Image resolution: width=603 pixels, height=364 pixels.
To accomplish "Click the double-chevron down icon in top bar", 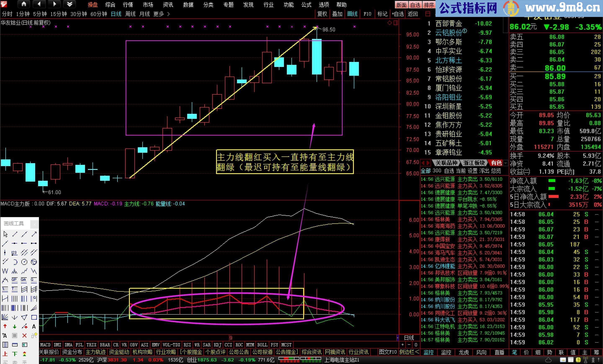I will [x=70, y=4].
